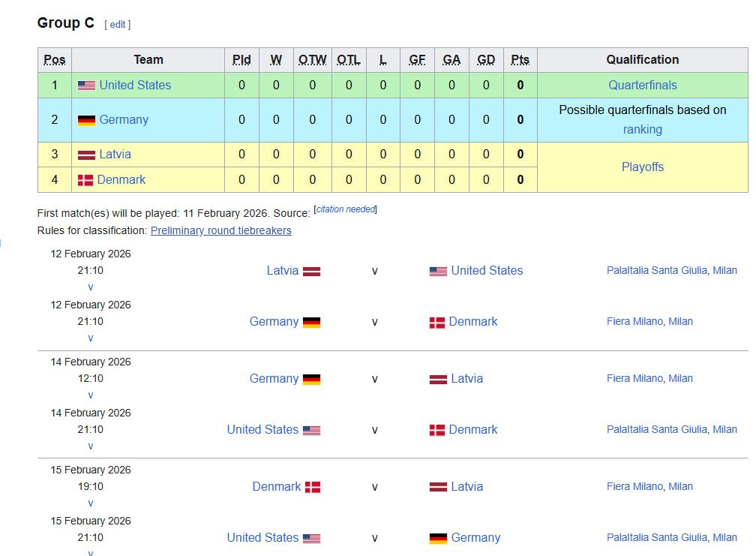Click the Pts column header
This screenshot has height=556, width=756.
pos(520,60)
